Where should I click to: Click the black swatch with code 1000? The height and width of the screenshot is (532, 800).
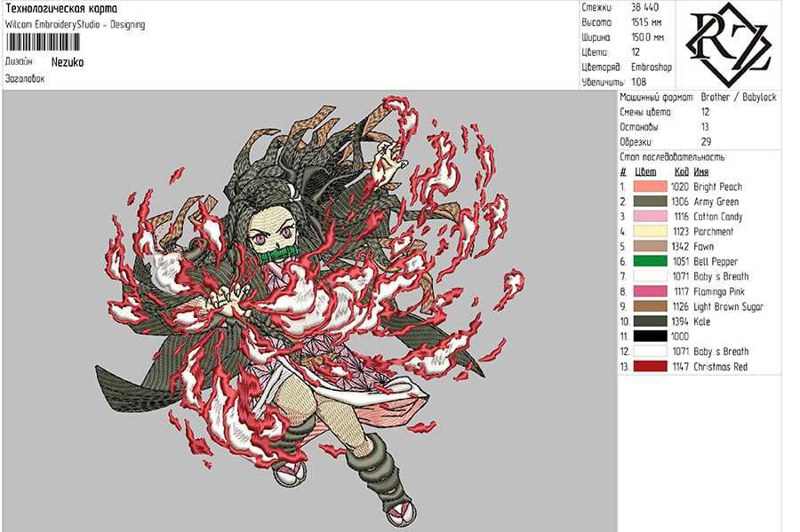(650, 337)
